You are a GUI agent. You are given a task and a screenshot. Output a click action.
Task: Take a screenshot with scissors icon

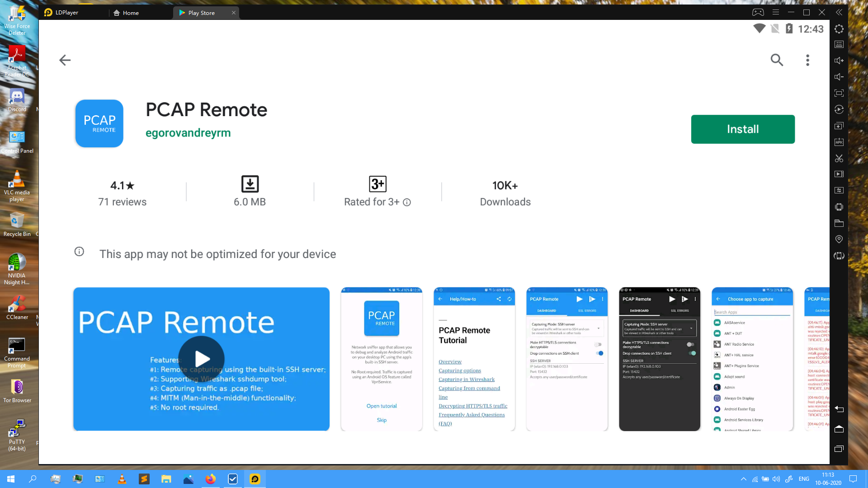click(839, 158)
